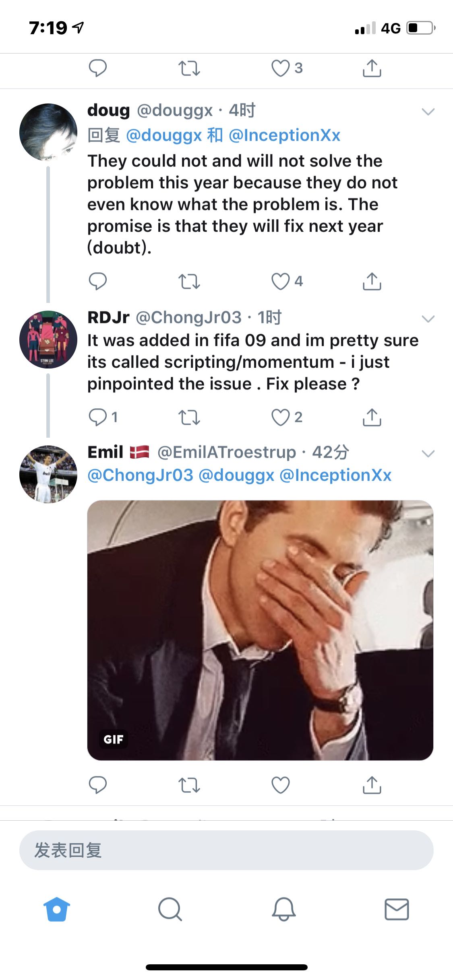Open the @InceptionXx mention in doug's reply
Screen dimensions: 453x980
[284, 135]
